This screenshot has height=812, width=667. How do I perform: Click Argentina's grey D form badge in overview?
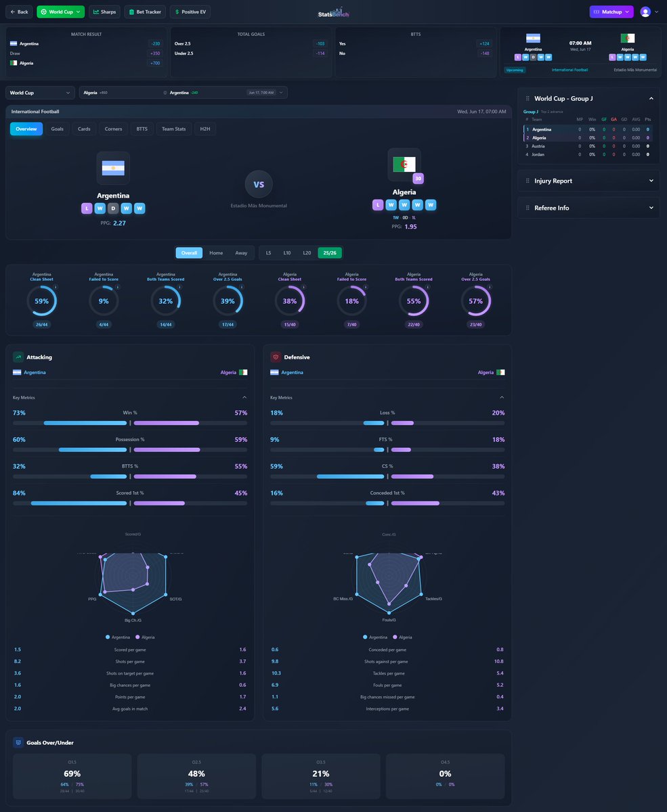(113, 208)
